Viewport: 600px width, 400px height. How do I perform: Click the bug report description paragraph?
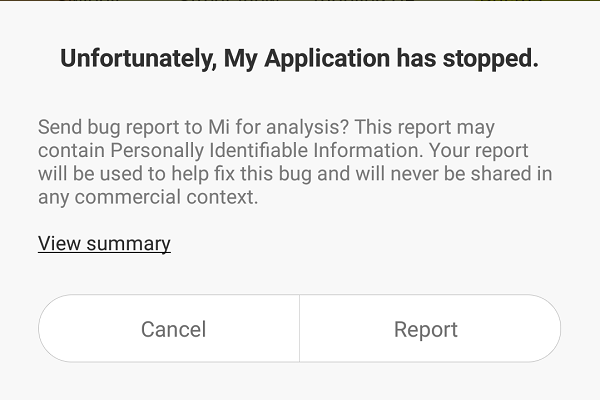(x=295, y=162)
